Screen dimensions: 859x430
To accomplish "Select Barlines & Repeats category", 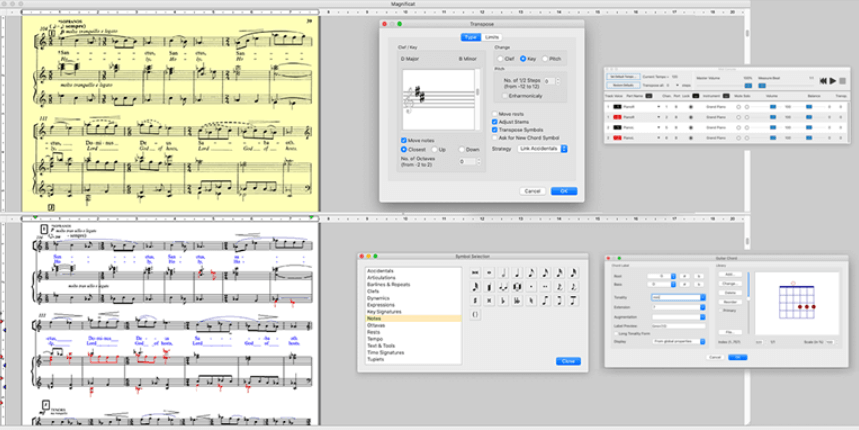I will (388, 285).
